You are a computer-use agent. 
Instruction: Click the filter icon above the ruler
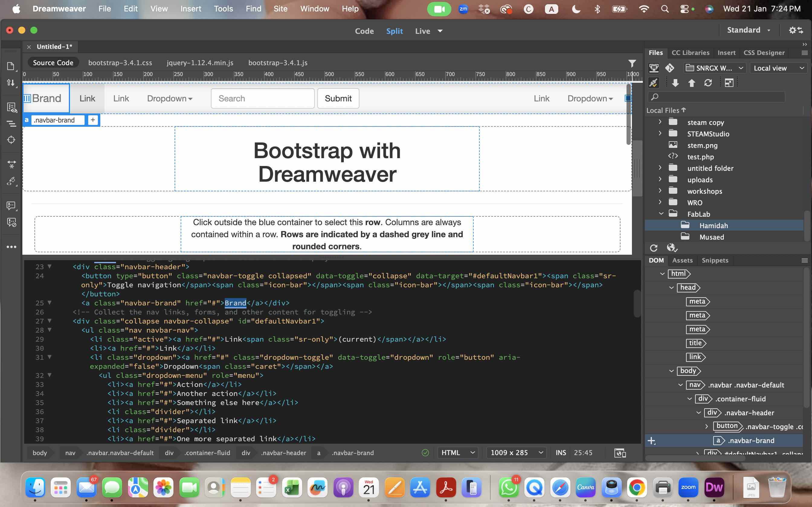tap(632, 63)
